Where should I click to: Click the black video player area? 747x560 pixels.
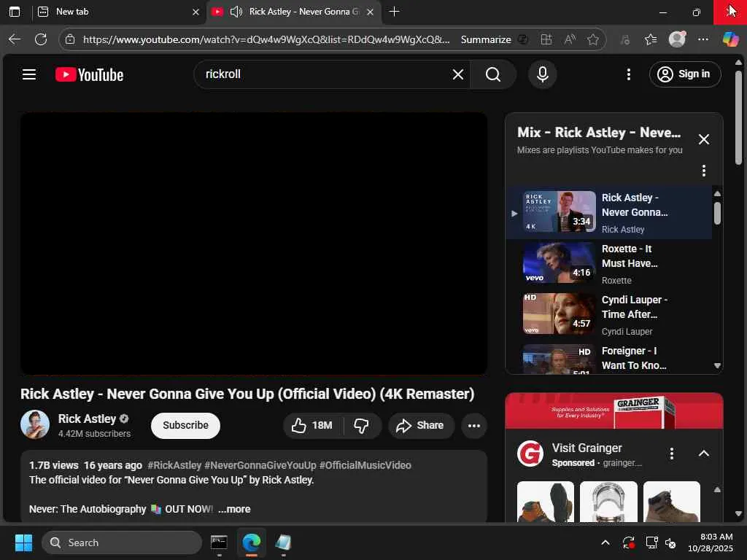[253, 244]
